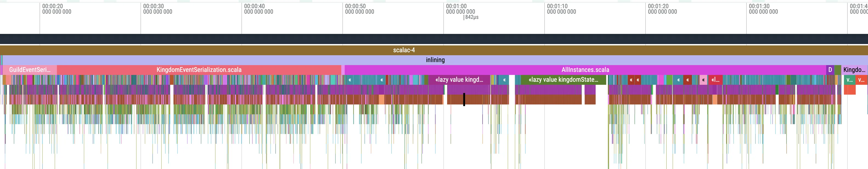Click the teal « slice between lazy values
This screenshot has width=868, height=169.
[x=504, y=80]
